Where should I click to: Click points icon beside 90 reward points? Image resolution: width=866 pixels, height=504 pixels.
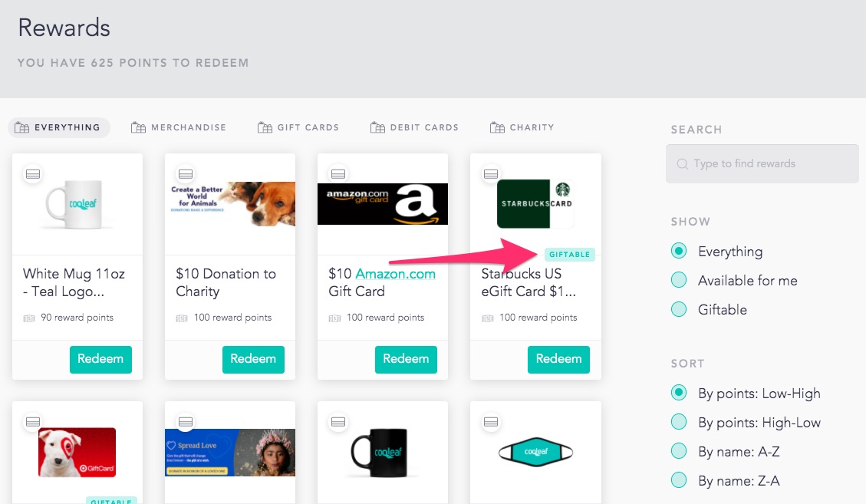[x=29, y=318]
